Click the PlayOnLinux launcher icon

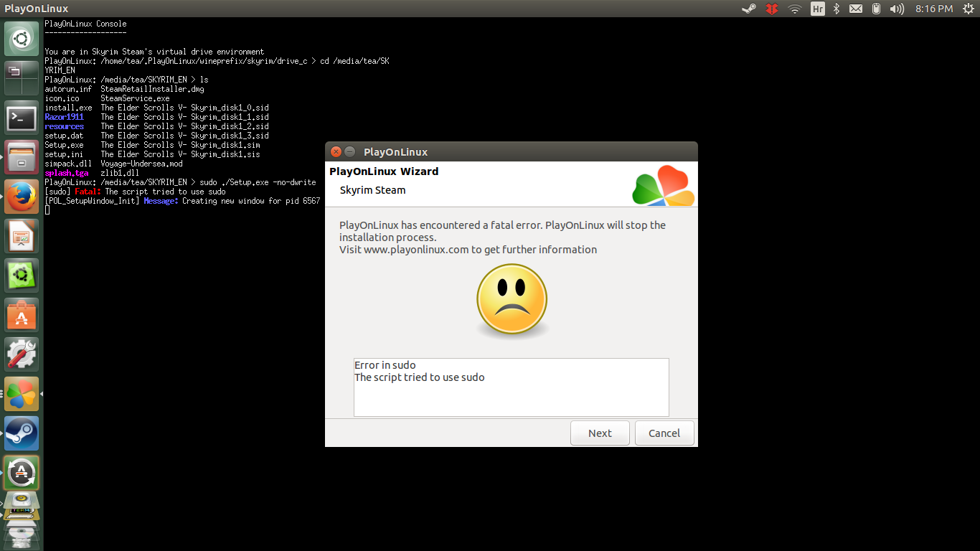tap(22, 393)
